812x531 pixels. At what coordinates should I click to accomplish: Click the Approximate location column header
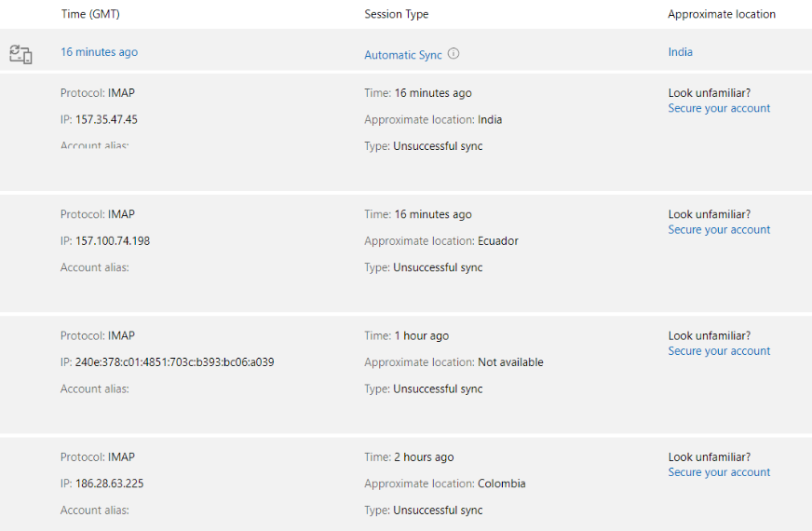coord(722,14)
